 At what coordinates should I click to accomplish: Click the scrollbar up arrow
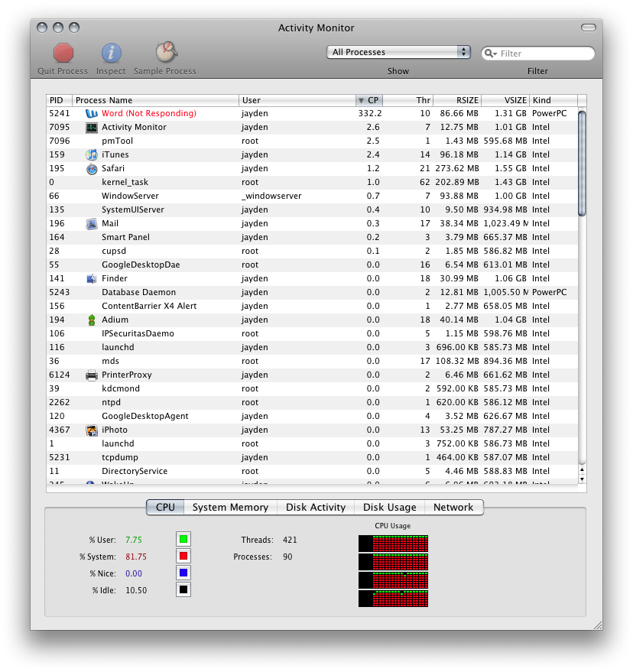(582, 469)
